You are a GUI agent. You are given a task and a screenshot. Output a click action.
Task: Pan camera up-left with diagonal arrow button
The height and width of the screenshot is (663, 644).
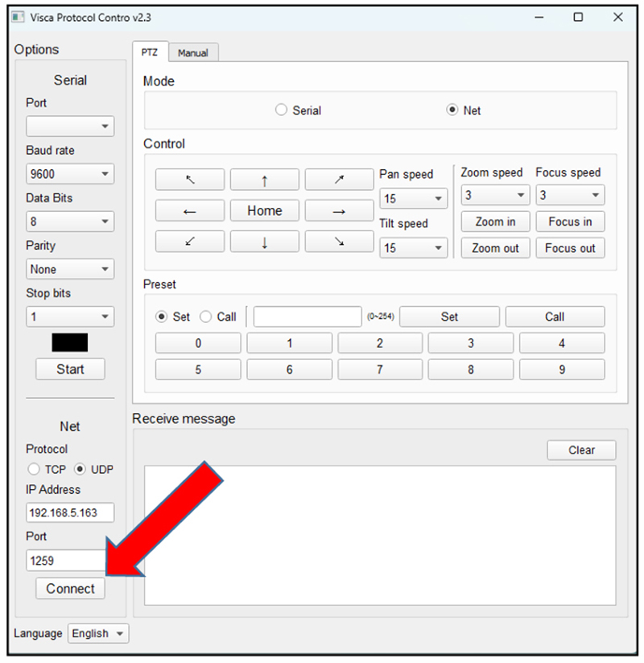coord(190,180)
